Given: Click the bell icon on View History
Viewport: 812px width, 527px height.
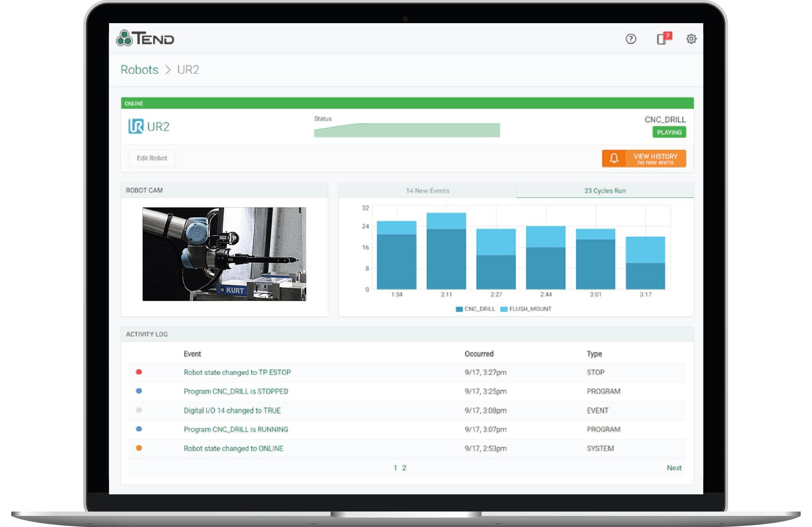Looking at the screenshot, I should tap(615, 158).
